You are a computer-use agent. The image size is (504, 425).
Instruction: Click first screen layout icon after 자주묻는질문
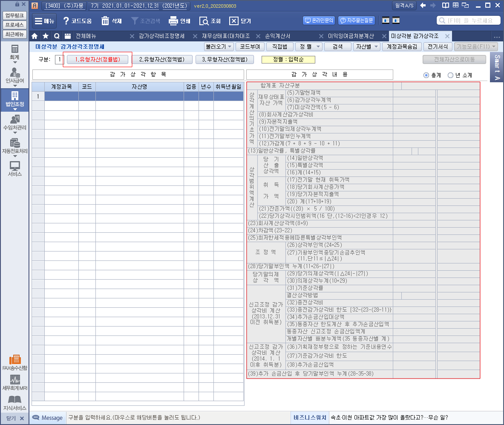click(386, 20)
